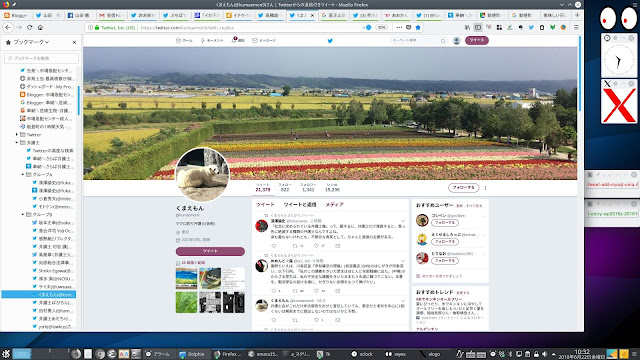640x360 pixels.
Task: Open the page actions three-dot menu
Action: click(399, 27)
